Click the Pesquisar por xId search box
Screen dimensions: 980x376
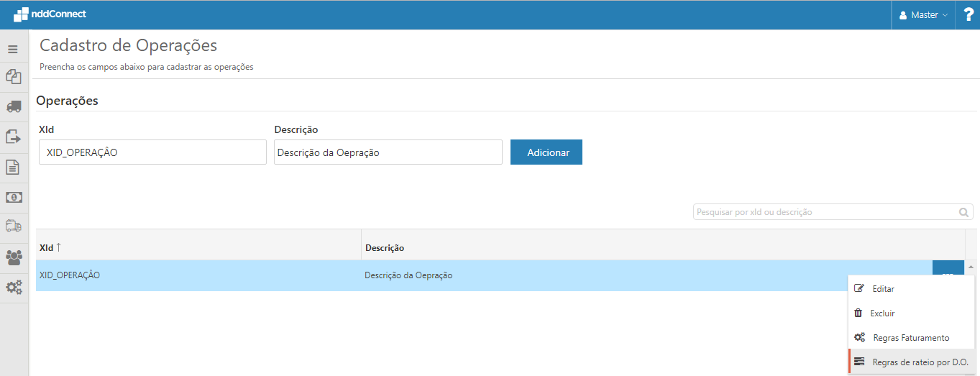[833, 212]
